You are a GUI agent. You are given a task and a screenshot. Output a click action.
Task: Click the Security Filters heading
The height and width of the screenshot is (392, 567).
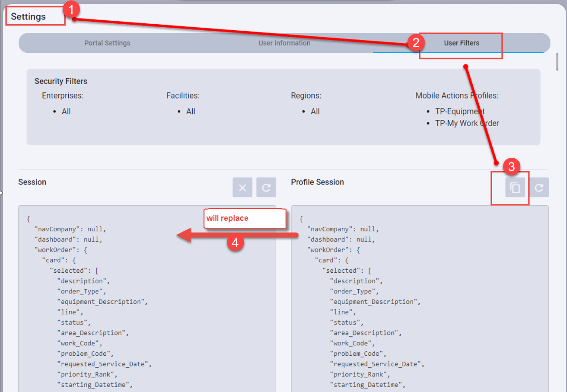click(x=61, y=81)
